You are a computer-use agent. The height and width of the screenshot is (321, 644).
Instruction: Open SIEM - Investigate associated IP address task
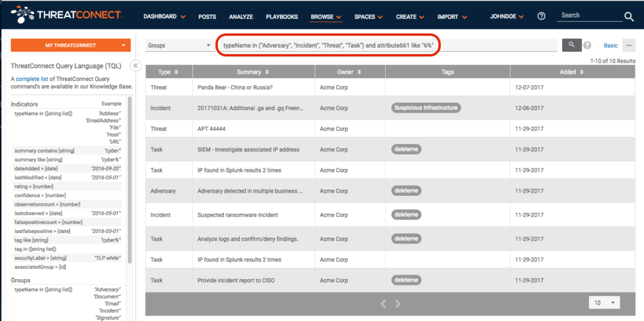pos(248,149)
